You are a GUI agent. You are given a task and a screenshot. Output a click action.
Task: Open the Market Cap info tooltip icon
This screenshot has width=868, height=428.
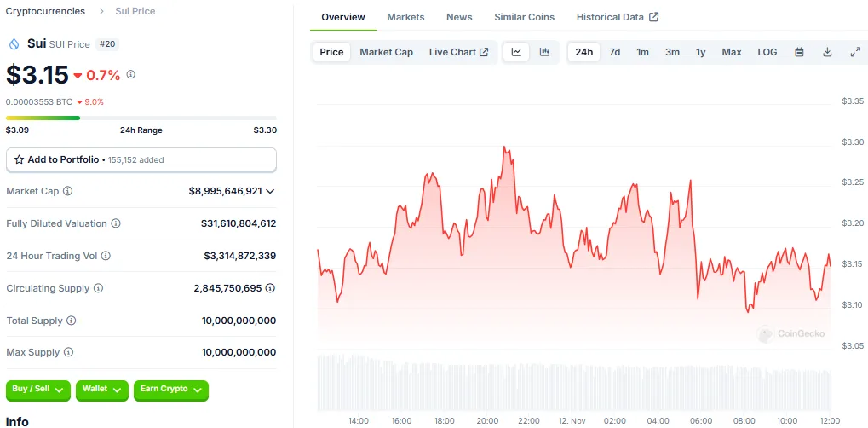pyautogui.click(x=67, y=191)
